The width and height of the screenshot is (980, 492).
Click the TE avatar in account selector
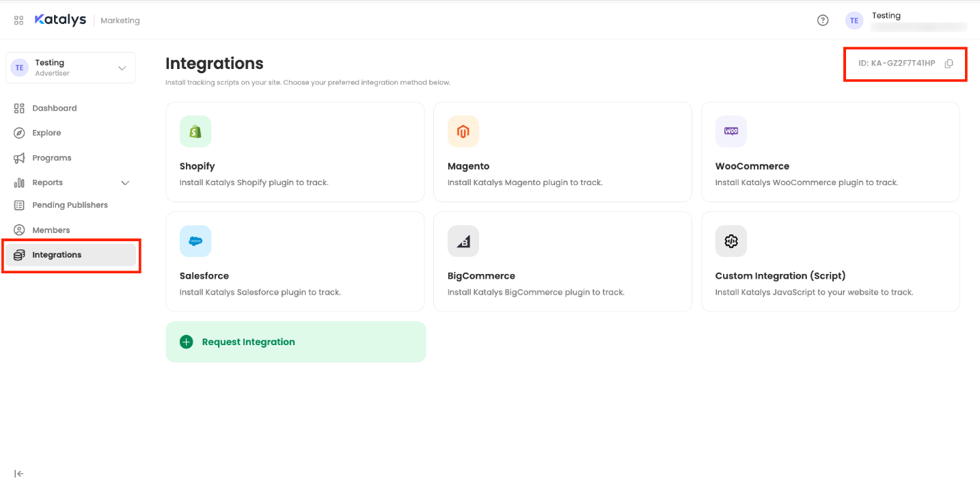tap(20, 68)
